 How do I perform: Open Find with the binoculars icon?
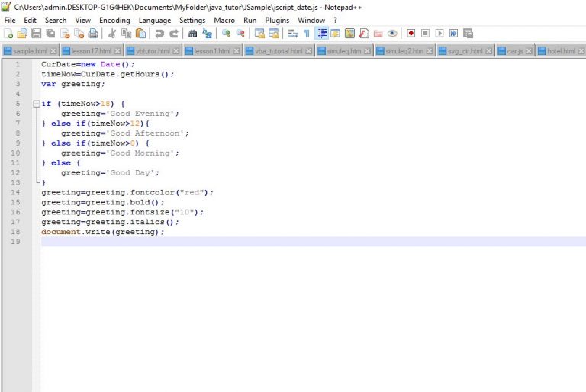point(192,34)
